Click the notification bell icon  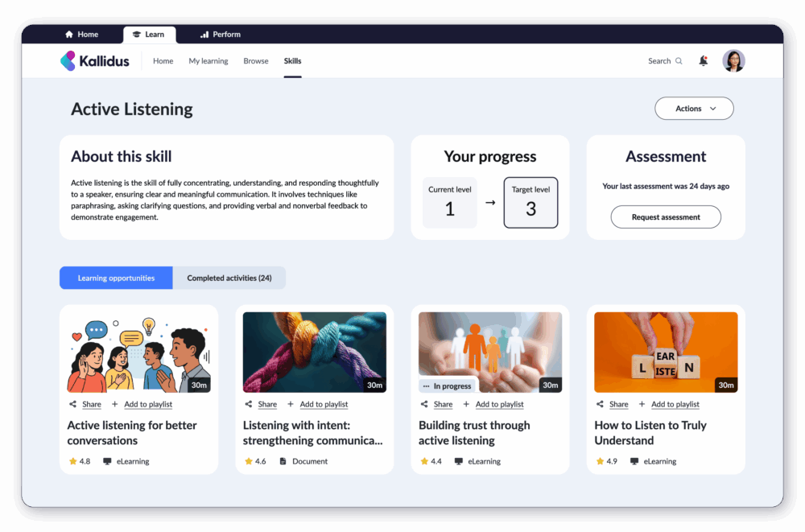[x=704, y=61]
